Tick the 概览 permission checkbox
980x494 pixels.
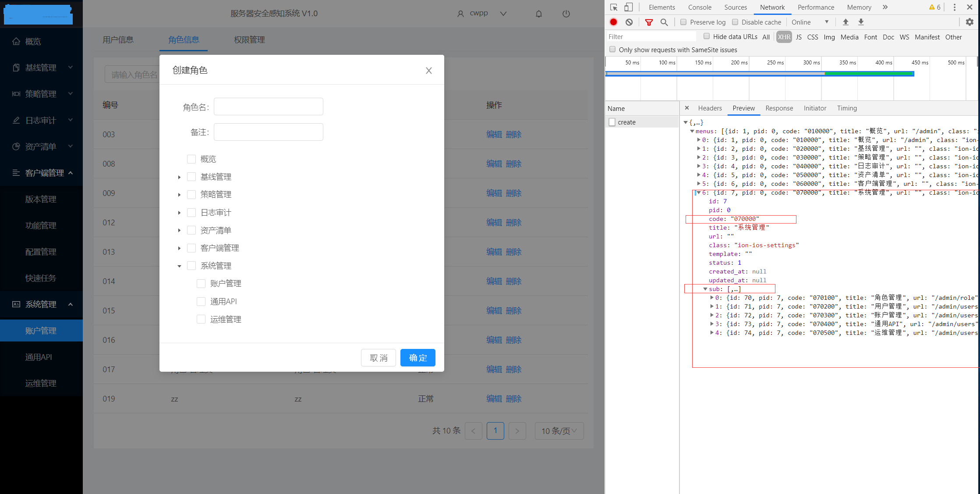(191, 159)
